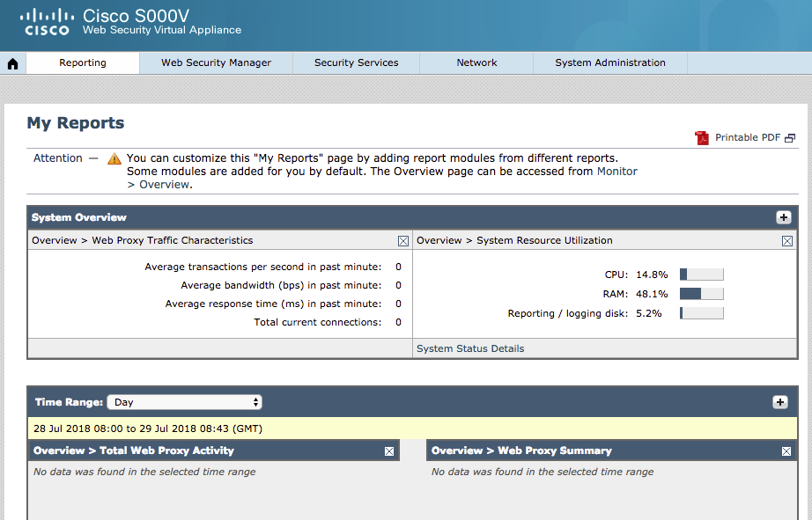Close the Total Web Proxy Activity module
Image resolution: width=812 pixels, height=520 pixels.
389,451
